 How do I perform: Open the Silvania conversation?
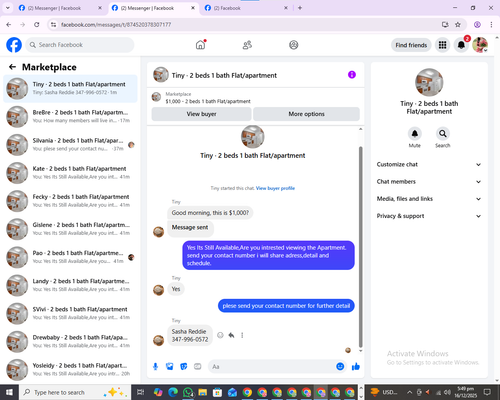(70, 145)
